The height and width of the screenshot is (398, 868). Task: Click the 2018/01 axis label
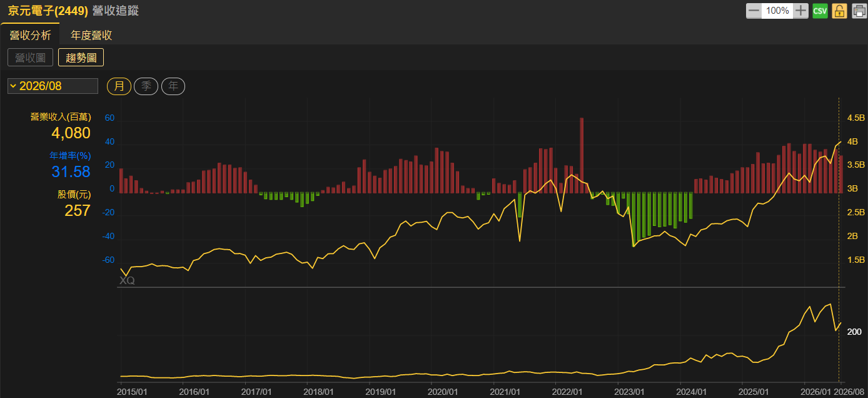(319, 391)
